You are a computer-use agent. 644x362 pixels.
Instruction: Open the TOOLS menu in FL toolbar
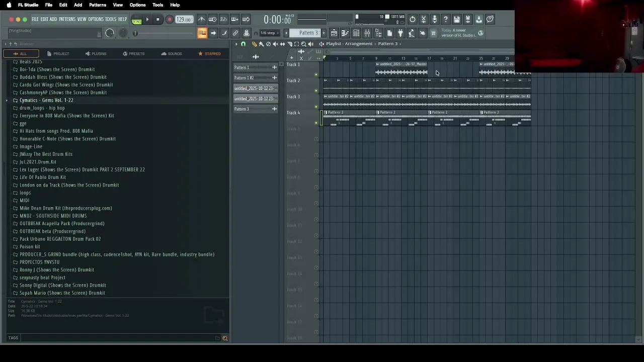[x=111, y=19]
